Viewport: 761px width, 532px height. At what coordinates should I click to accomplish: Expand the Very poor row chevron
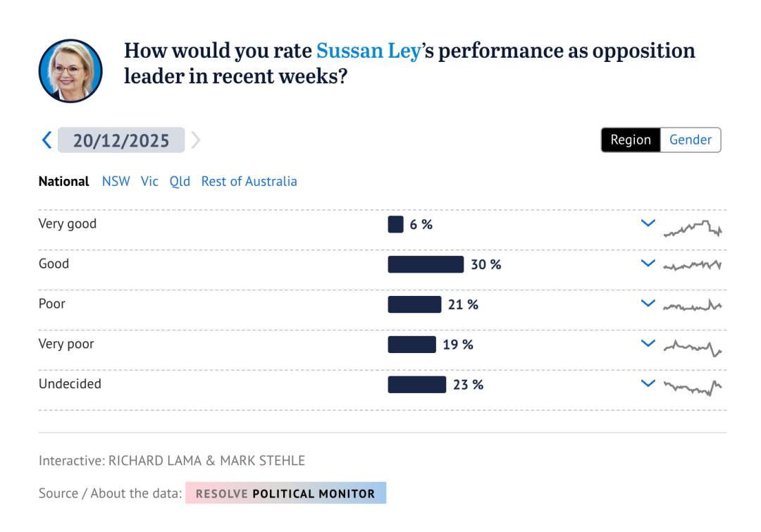pyautogui.click(x=648, y=345)
